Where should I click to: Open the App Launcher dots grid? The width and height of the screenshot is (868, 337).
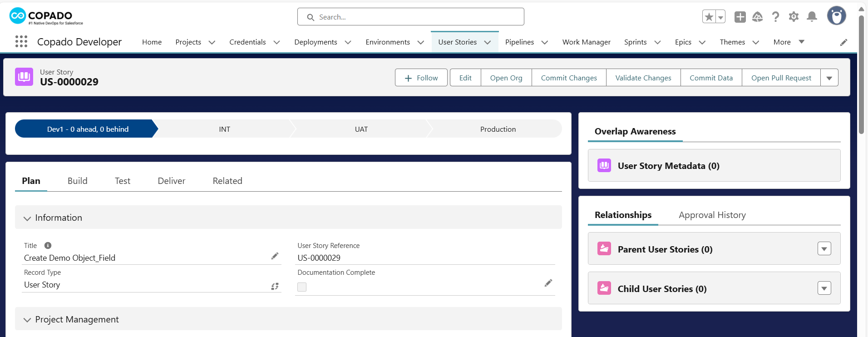tap(21, 42)
